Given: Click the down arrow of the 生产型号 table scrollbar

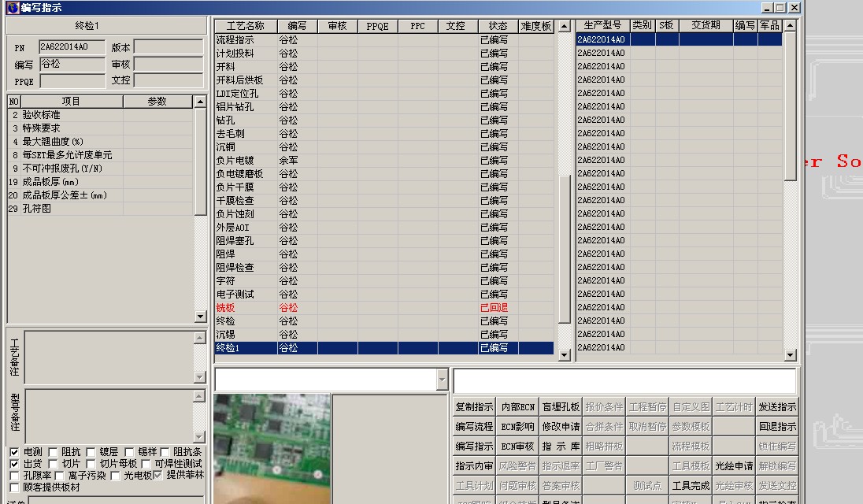Looking at the screenshot, I should (791, 355).
